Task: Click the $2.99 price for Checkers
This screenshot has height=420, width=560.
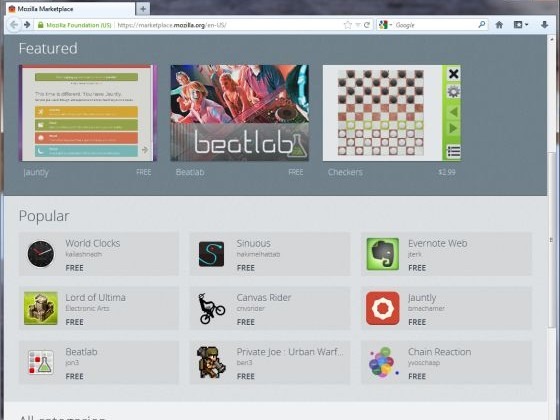Action: click(447, 172)
